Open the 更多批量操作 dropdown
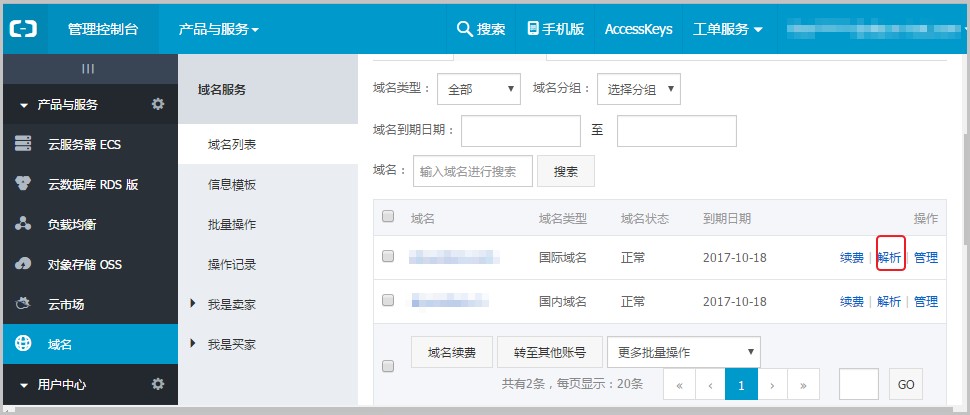Image resolution: width=970 pixels, height=415 pixels. (x=683, y=352)
